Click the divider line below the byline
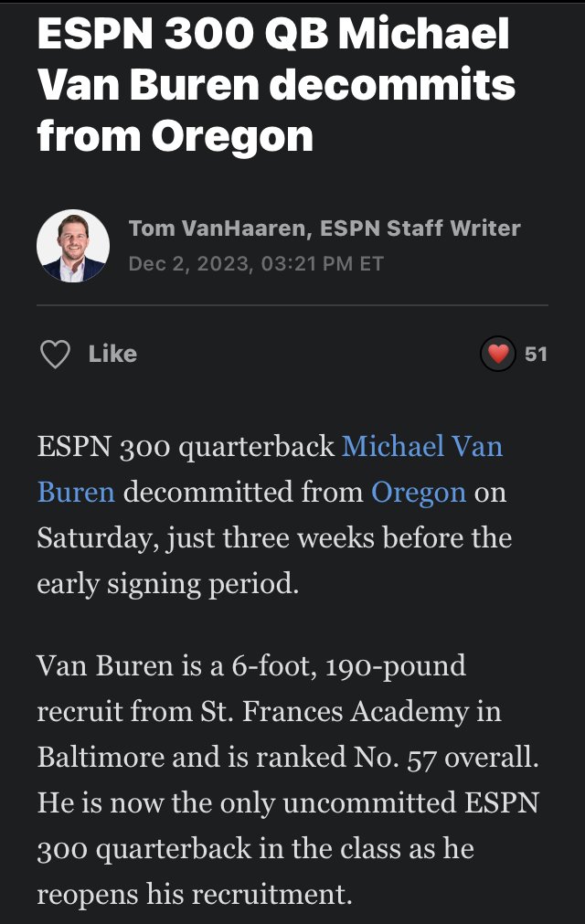585x924 pixels. 292,305
